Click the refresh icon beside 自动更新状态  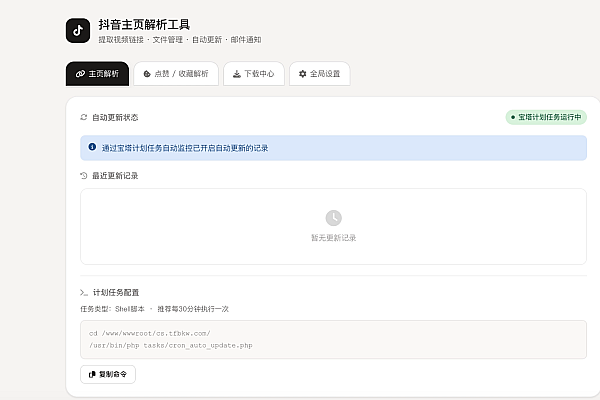click(x=84, y=117)
